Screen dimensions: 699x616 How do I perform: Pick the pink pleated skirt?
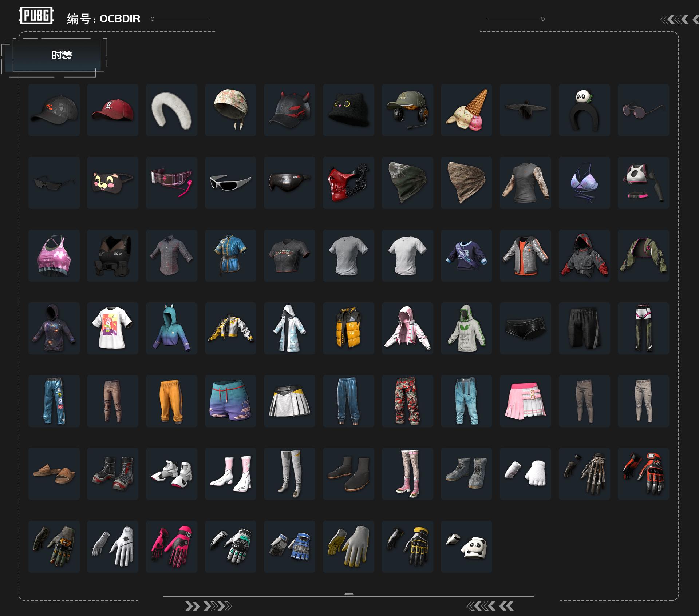pos(525,401)
